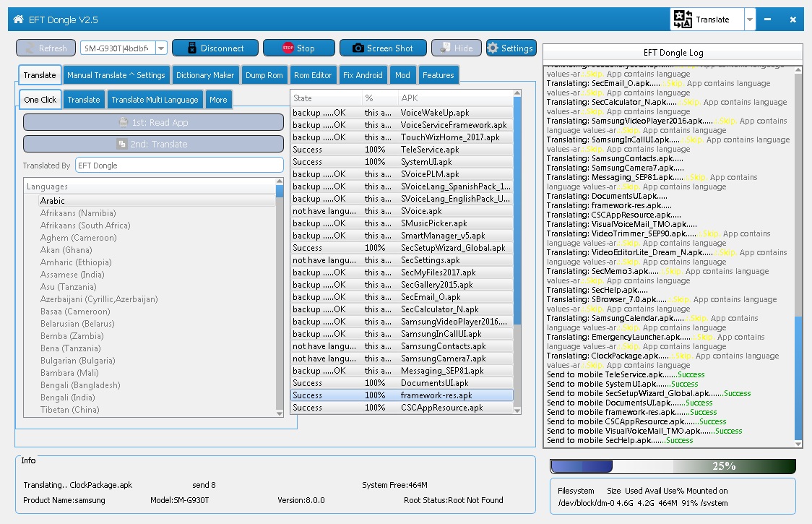Open the Rom Editor tab
Screen dimensions: 812x524
pos(313,75)
